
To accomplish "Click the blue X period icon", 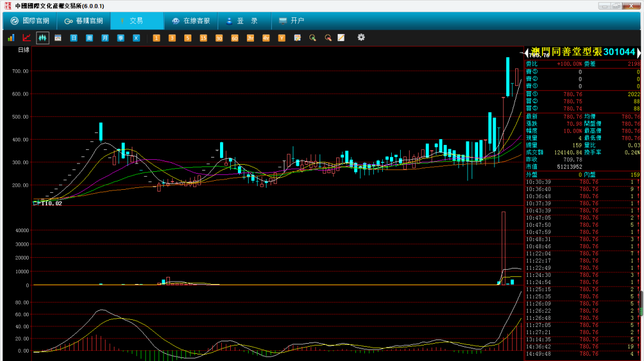I will coord(136,38).
